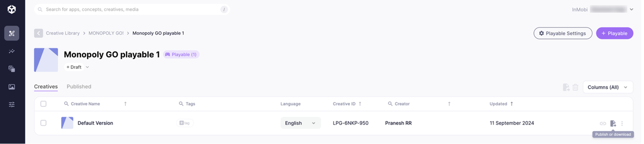This screenshot has height=144, width=644.
Task: Select the Creatives tab
Action: tap(46, 87)
